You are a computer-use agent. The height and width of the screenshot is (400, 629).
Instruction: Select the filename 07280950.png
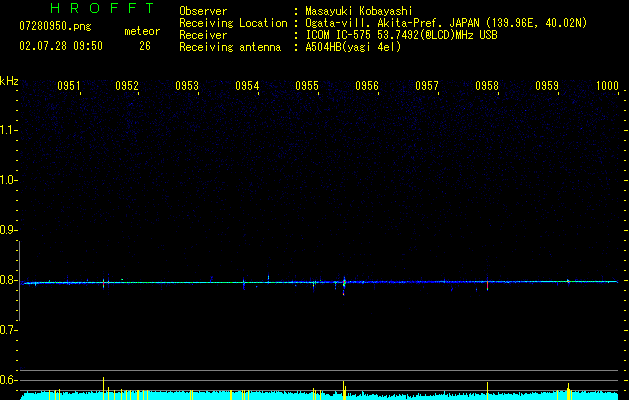[55, 26]
